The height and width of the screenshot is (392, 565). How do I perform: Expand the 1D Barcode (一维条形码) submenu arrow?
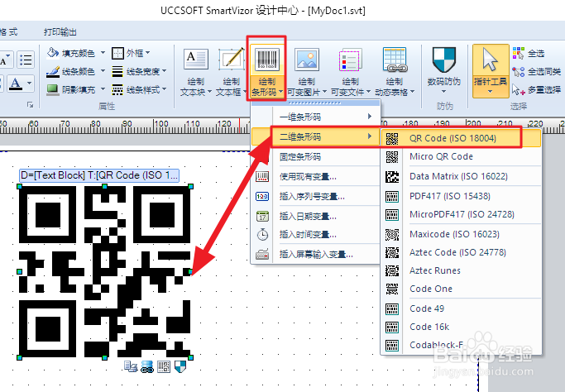[x=370, y=116]
